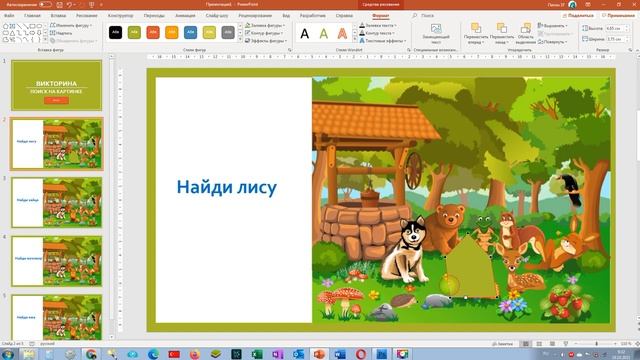
Task: Select the green WordArt style A
Action: pos(324,33)
